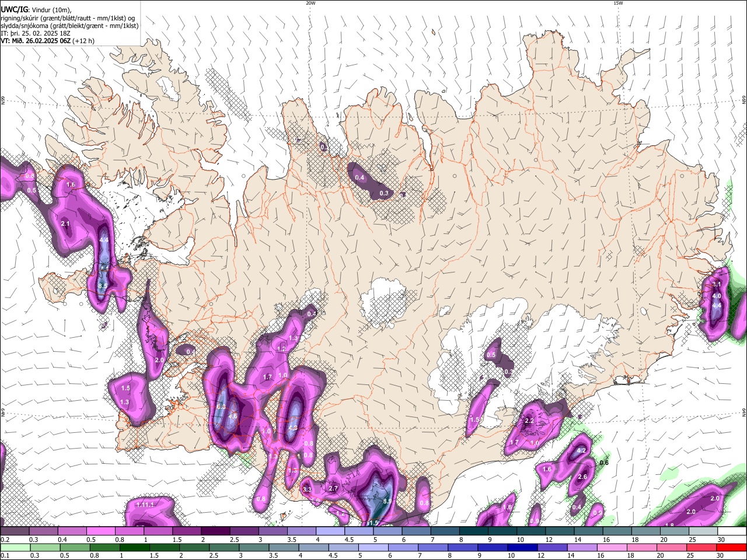
Task: Click the darkest purple swatch above upper '2'
Action: (215, 531)
